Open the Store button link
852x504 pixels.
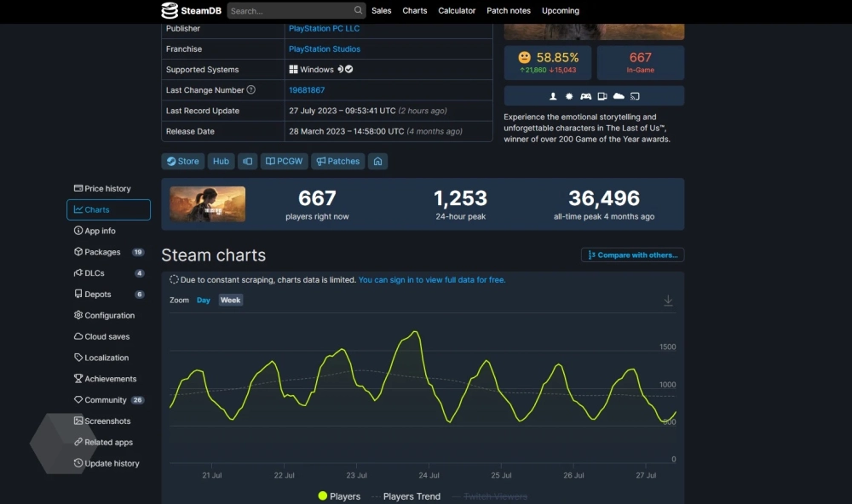click(x=182, y=161)
